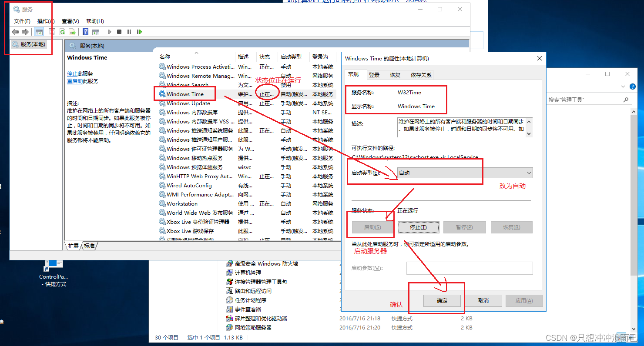Click the Restart Service toolbar icon
This screenshot has width=644, height=346.
(x=139, y=32)
